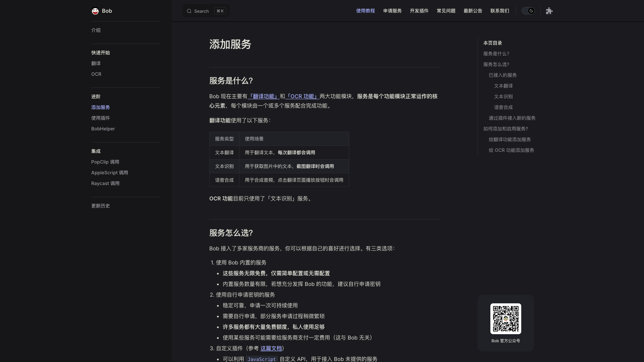The height and width of the screenshot is (362, 644).
Task: Follow the 「OCR 功能」 inline link
Action: 302,97
